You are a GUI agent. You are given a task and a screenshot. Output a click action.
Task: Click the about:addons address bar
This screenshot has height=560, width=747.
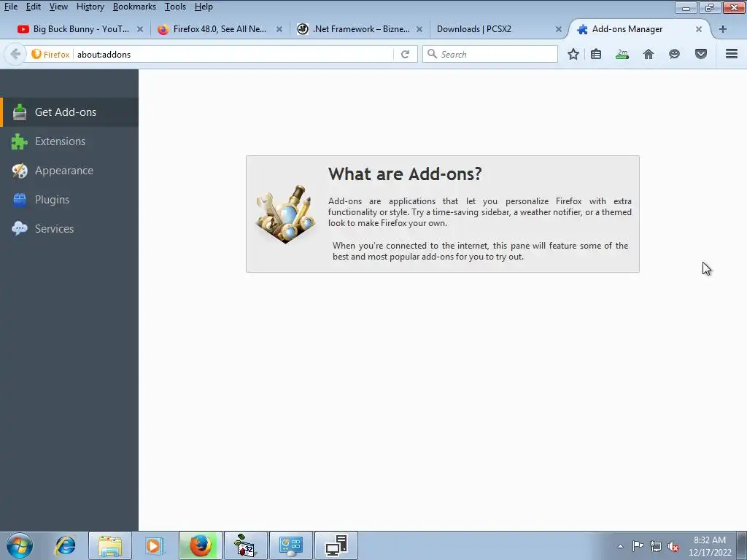coord(233,54)
